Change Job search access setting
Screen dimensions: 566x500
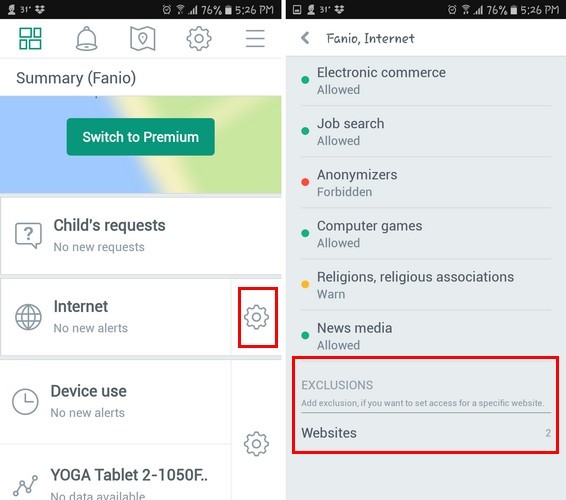coord(426,131)
